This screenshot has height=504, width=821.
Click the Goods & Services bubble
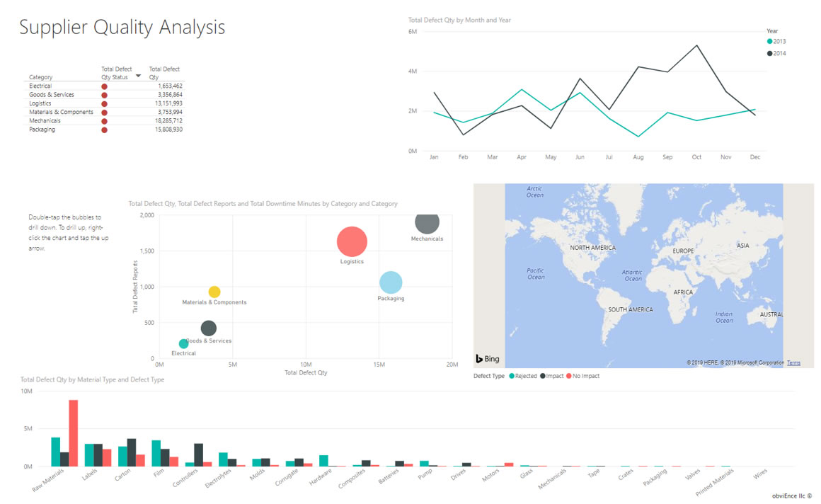pos(208,328)
